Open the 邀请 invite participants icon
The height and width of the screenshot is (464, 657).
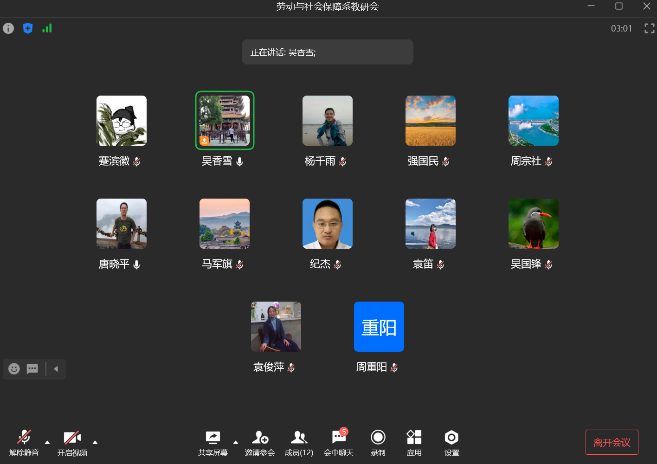260,438
